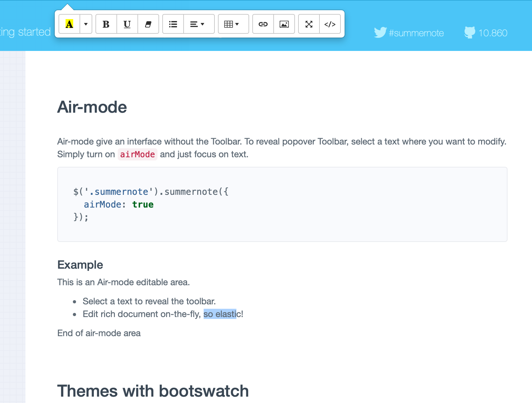Open the insert table dropdown
This screenshot has width=532, height=403.
[x=233, y=24]
